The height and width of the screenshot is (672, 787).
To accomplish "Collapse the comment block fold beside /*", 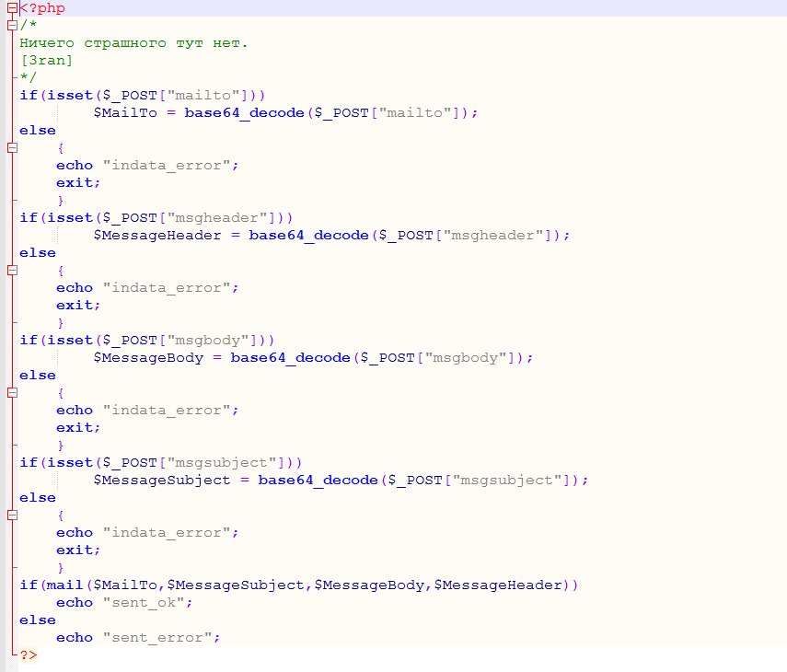I will coord(12,25).
